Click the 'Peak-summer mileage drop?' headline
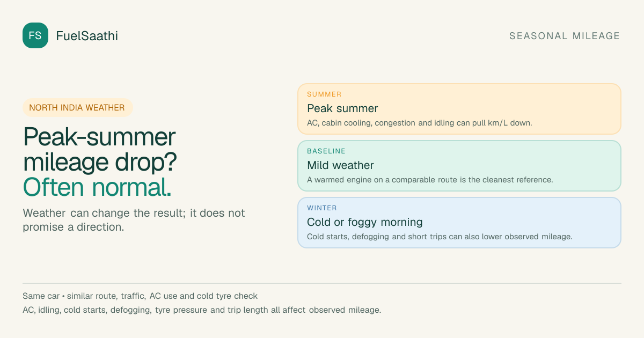 click(100, 150)
